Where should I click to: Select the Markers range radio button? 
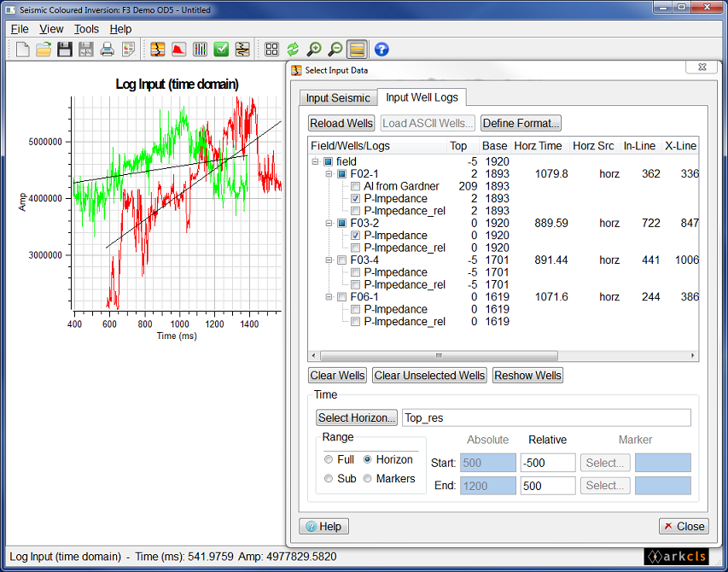(368, 479)
